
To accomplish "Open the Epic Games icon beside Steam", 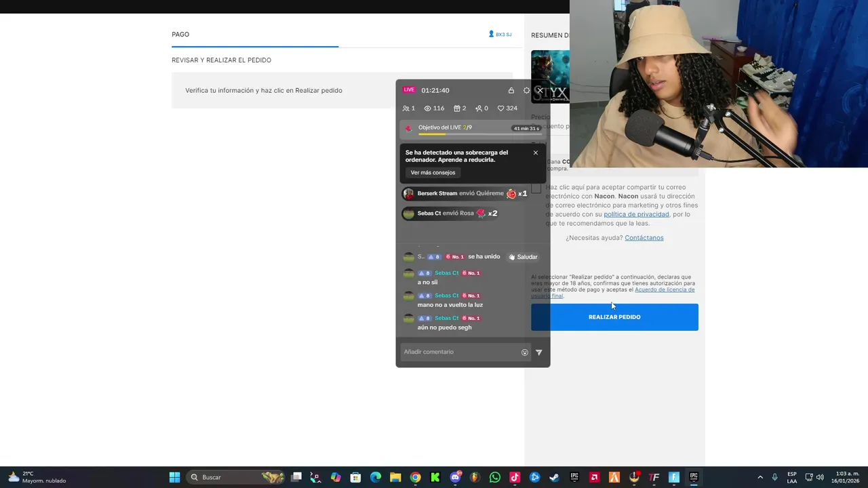I will pos(574,477).
